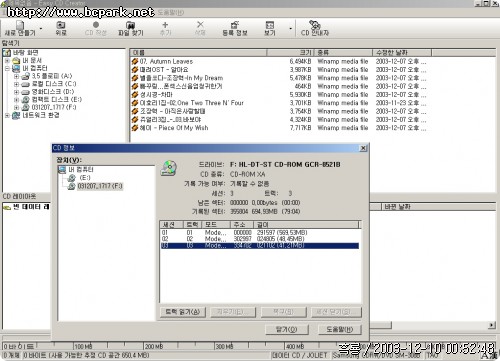Click the horizontal scrollbar right arrow

click(491, 325)
